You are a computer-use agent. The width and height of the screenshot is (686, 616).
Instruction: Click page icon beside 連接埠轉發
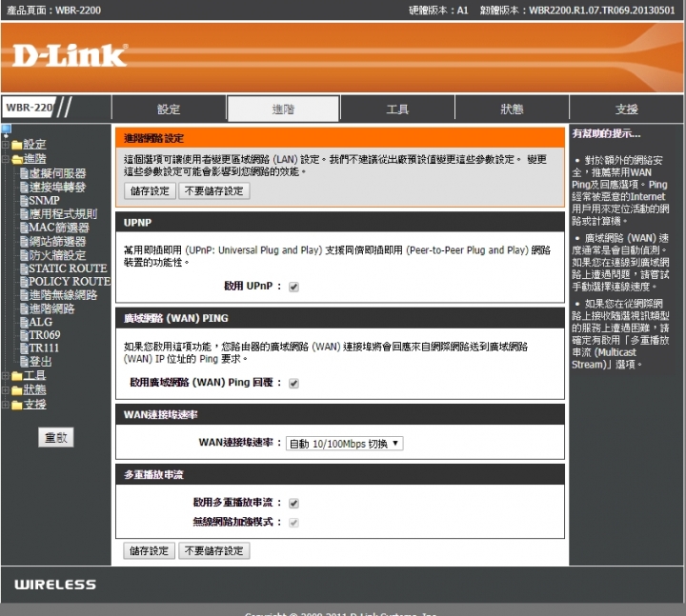point(25,188)
